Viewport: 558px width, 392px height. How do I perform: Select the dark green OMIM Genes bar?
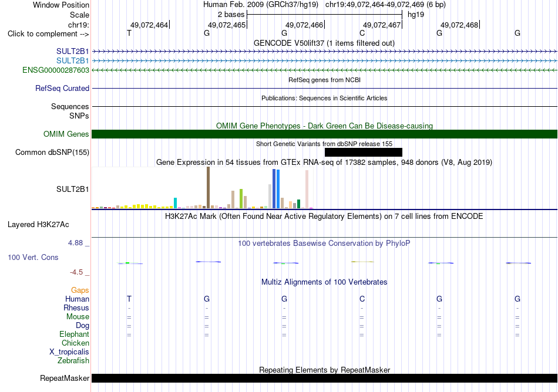(324, 134)
